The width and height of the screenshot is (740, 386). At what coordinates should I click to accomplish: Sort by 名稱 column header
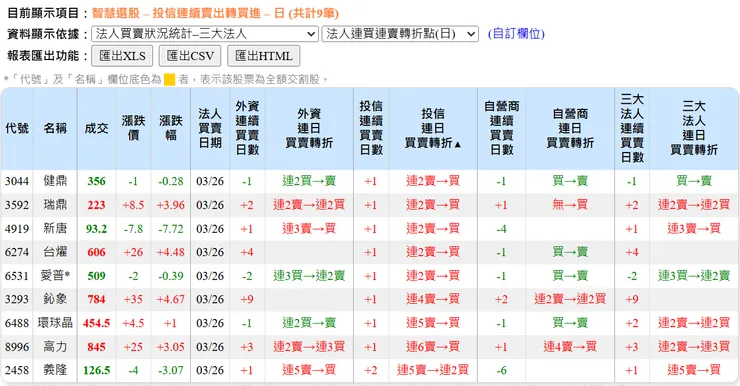(x=55, y=128)
